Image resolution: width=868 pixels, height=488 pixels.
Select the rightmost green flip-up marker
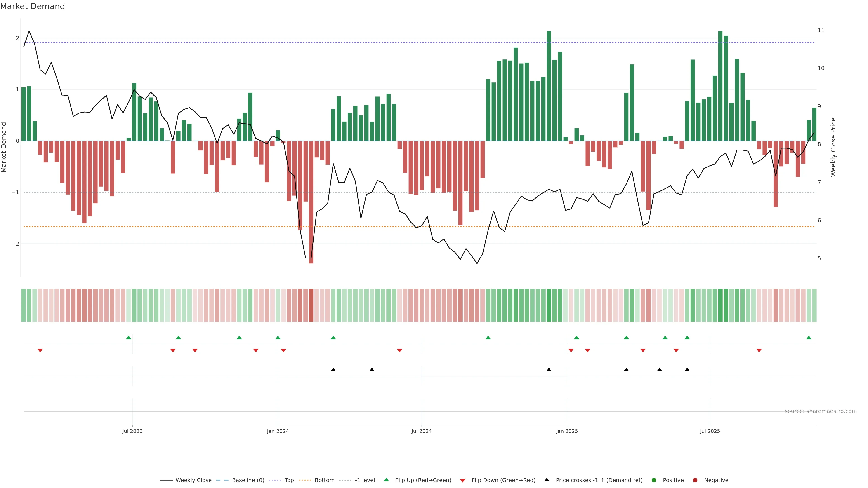click(x=809, y=338)
